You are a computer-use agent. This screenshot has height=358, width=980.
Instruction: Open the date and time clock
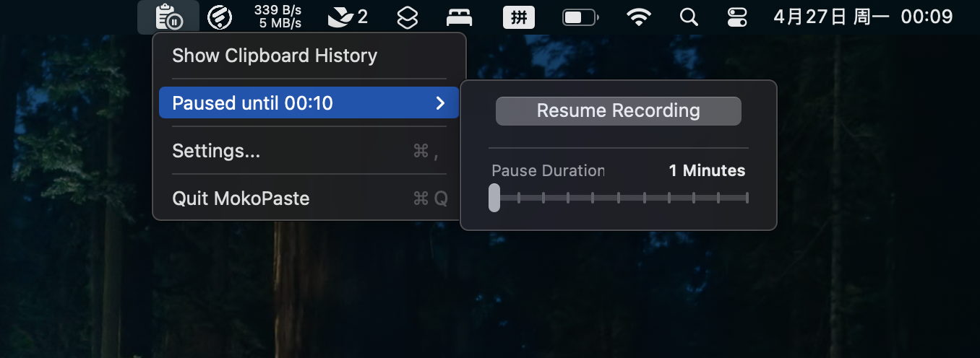click(863, 17)
